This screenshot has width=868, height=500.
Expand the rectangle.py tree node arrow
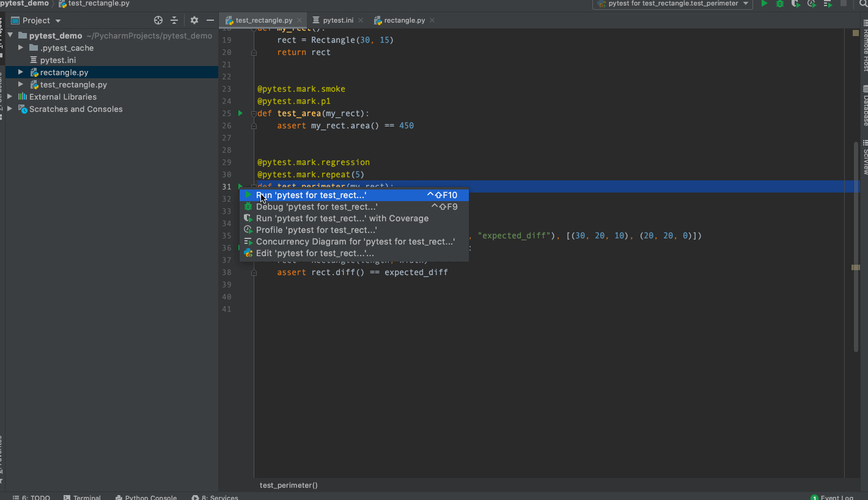tap(21, 72)
